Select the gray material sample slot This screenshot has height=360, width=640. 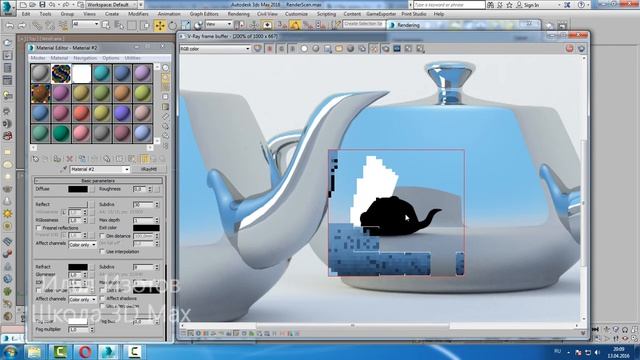tap(40, 73)
